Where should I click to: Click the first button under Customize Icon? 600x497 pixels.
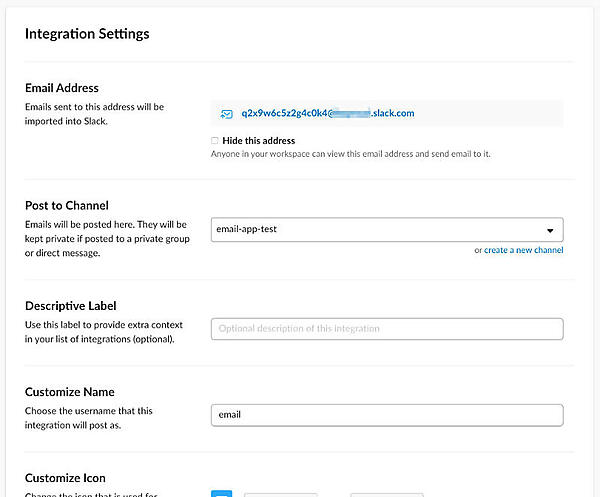[x=281, y=494]
